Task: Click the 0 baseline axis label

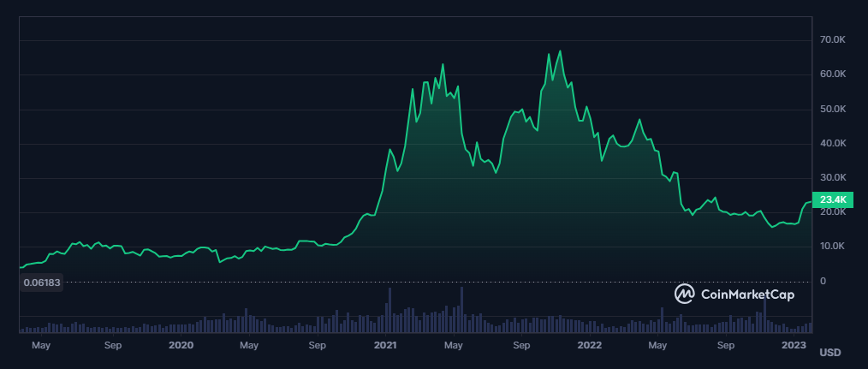Action: [x=823, y=281]
